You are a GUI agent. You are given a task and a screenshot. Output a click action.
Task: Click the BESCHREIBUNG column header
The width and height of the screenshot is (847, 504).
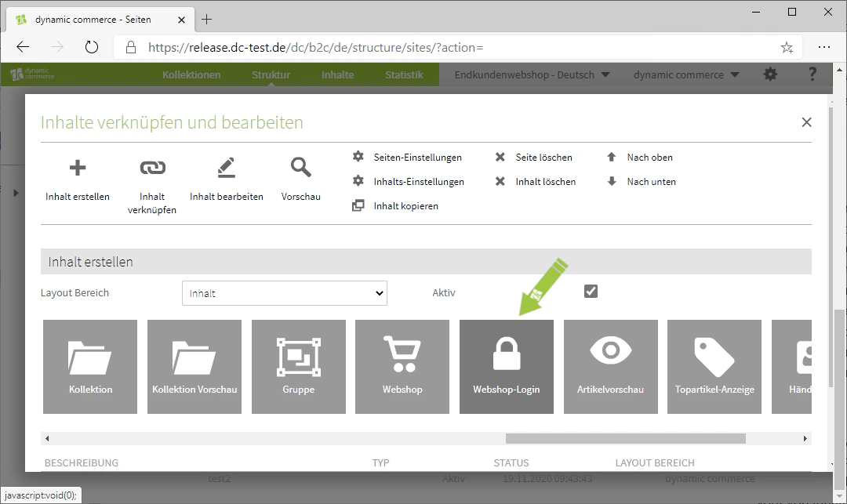[82, 462]
